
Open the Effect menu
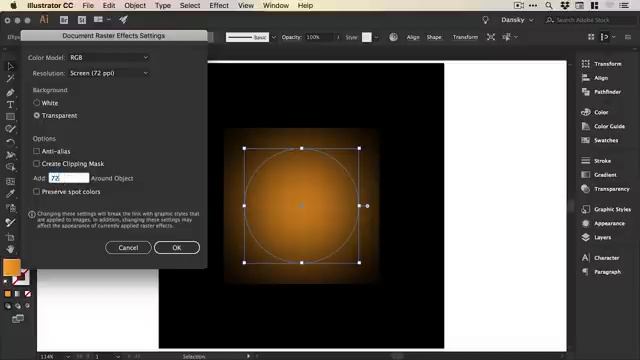219,5
